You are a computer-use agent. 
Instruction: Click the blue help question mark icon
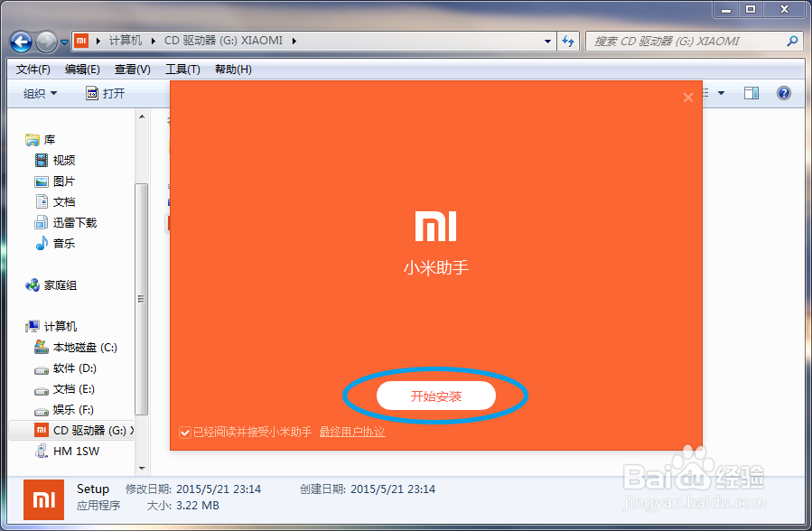click(784, 93)
